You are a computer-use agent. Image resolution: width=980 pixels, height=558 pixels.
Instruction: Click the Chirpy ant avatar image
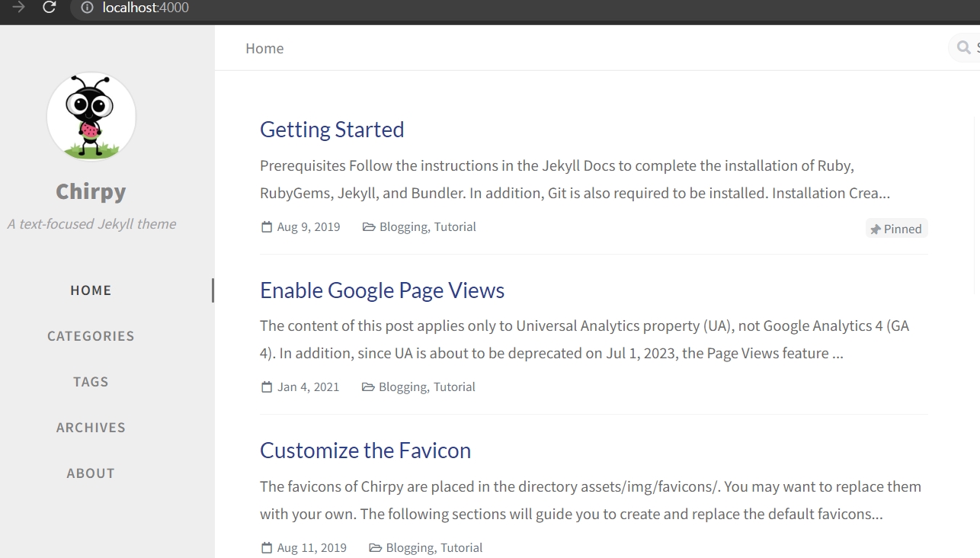[91, 117]
